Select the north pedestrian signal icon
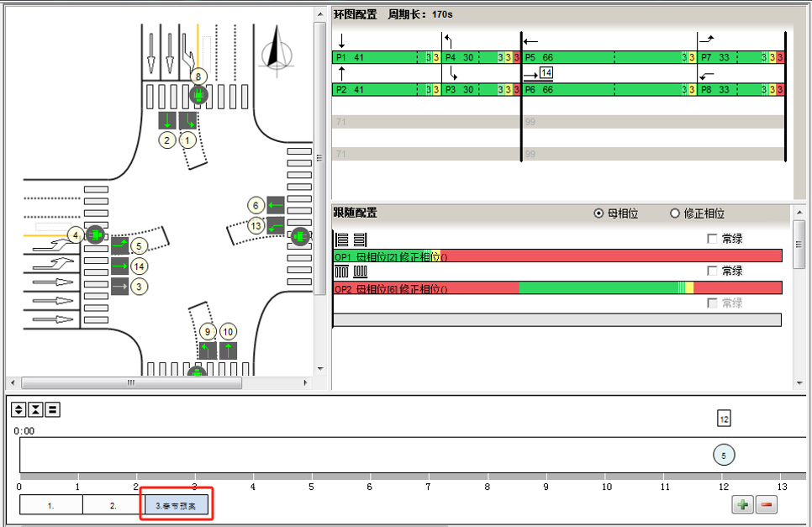 point(198,95)
